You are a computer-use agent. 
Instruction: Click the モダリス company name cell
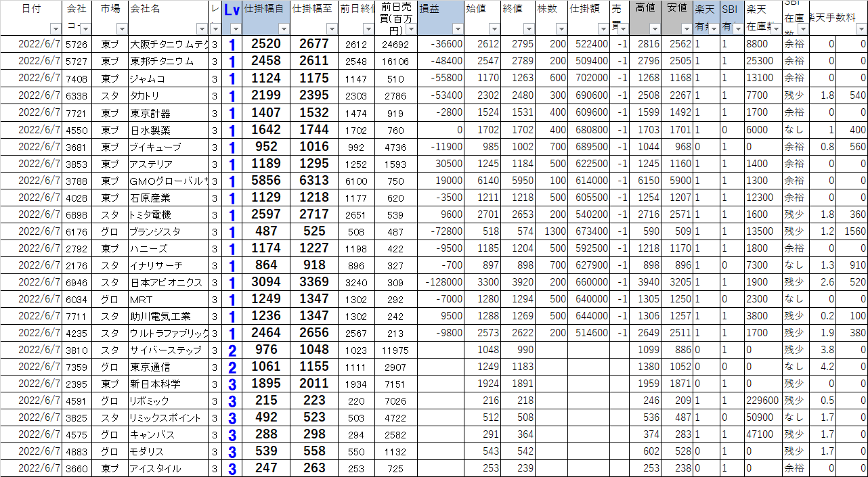pyautogui.click(x=169, y=451)
